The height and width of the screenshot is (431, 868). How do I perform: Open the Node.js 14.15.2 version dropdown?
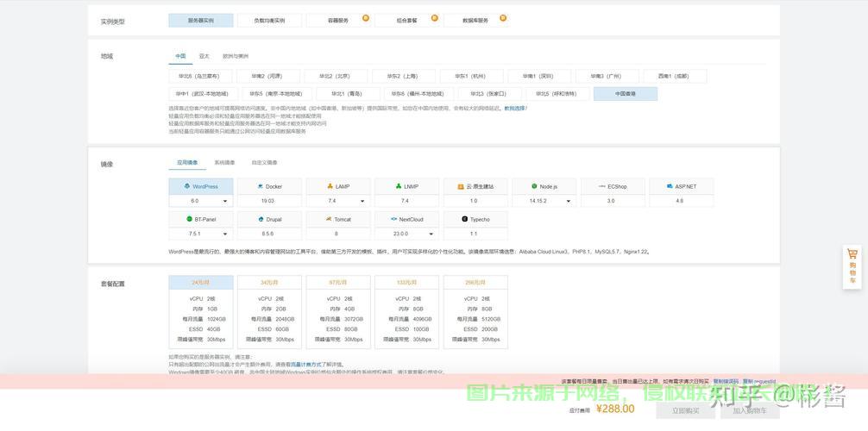tap(544, 202)
